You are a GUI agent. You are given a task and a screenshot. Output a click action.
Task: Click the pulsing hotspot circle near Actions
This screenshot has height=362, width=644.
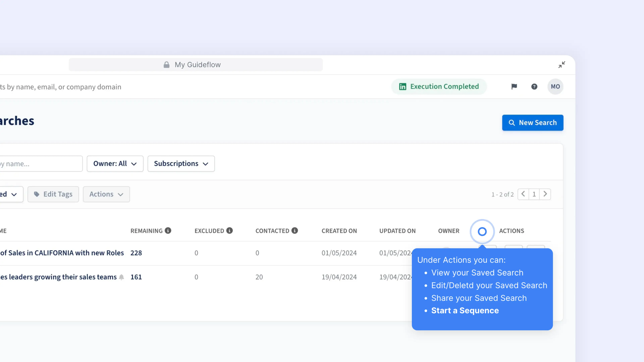(x=482, y=231)
